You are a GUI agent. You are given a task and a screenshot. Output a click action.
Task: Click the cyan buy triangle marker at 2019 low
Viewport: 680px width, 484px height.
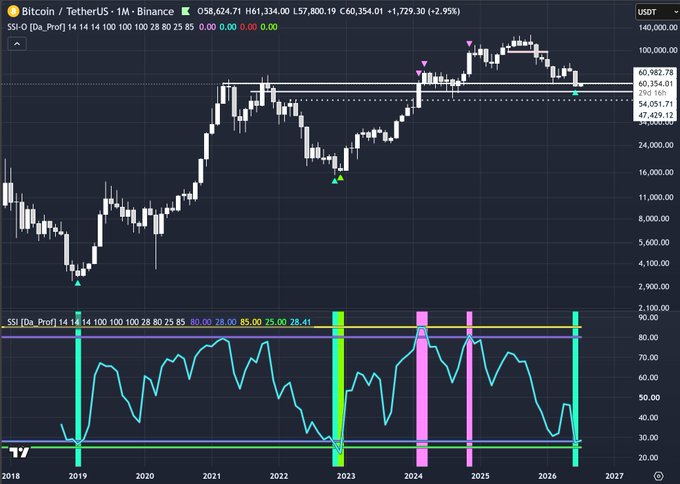pyautogui.click(x=78, y=283)
